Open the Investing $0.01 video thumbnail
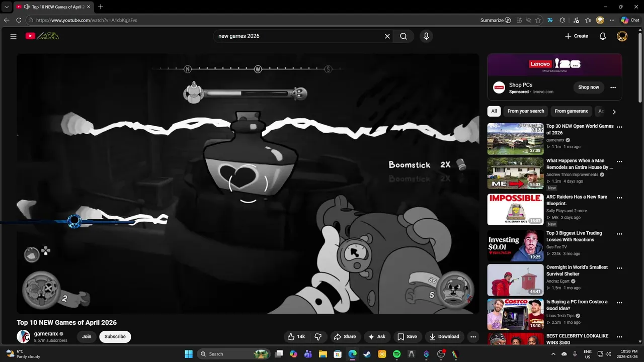644x362 pixels. coord(515,246)
